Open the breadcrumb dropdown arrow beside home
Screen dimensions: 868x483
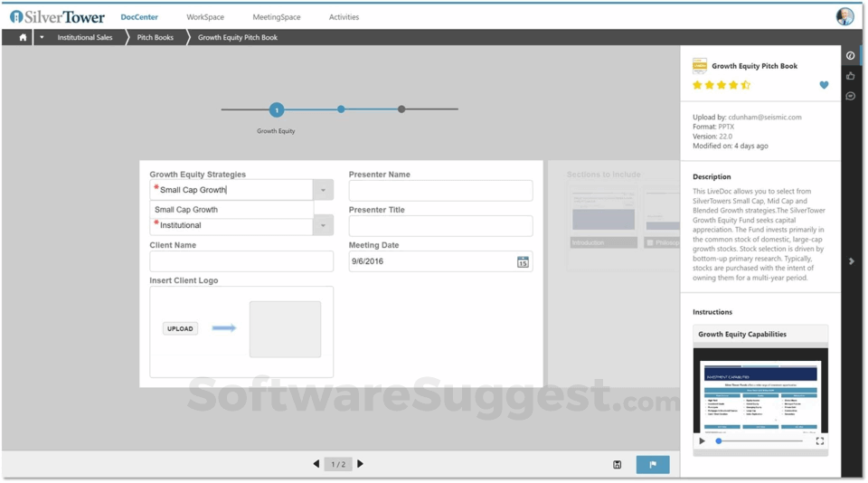pyautogui.click(x=42, y=38)
